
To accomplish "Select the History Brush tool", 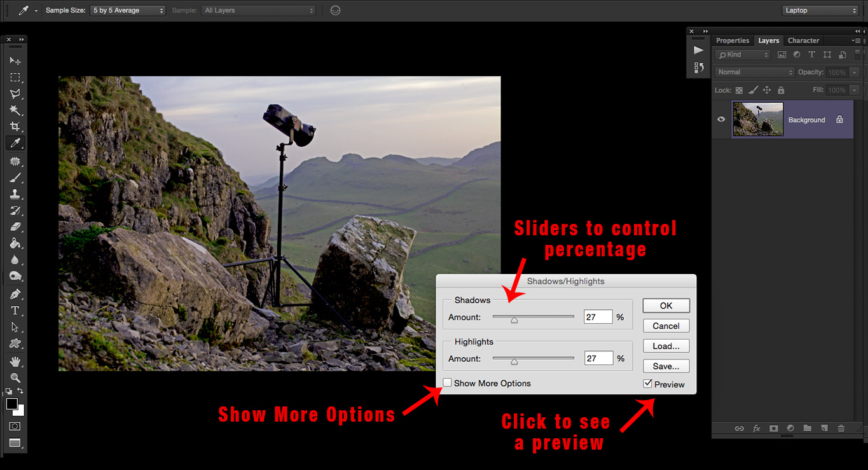I will (15, 211).
